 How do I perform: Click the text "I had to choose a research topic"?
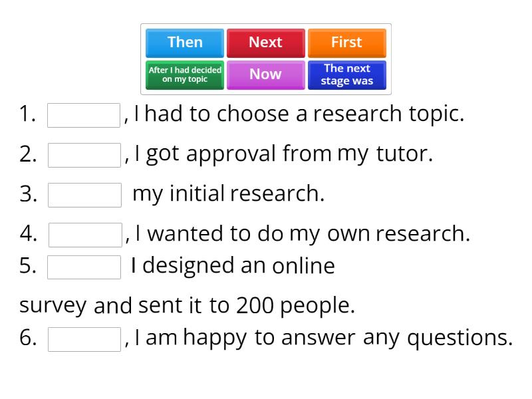click(299, 114)
